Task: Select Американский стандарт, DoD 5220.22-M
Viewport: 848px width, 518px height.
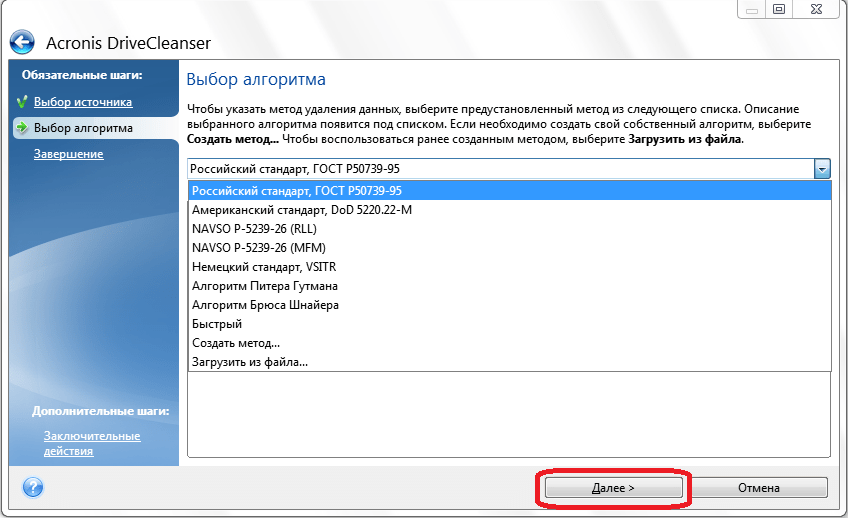Action: pyautogui.click(x=302, y=210)
